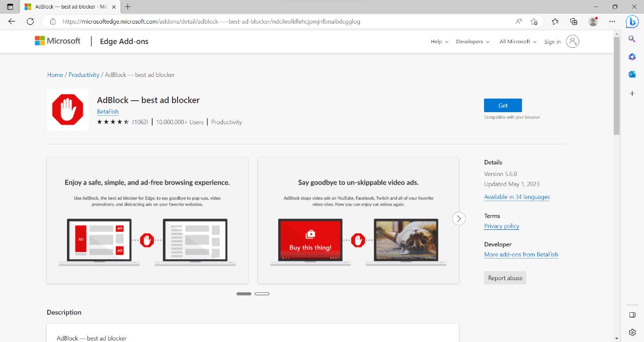Switch to the AdBlock browser tab
Viewport: 644px width, 342px height.
[65, 8]
